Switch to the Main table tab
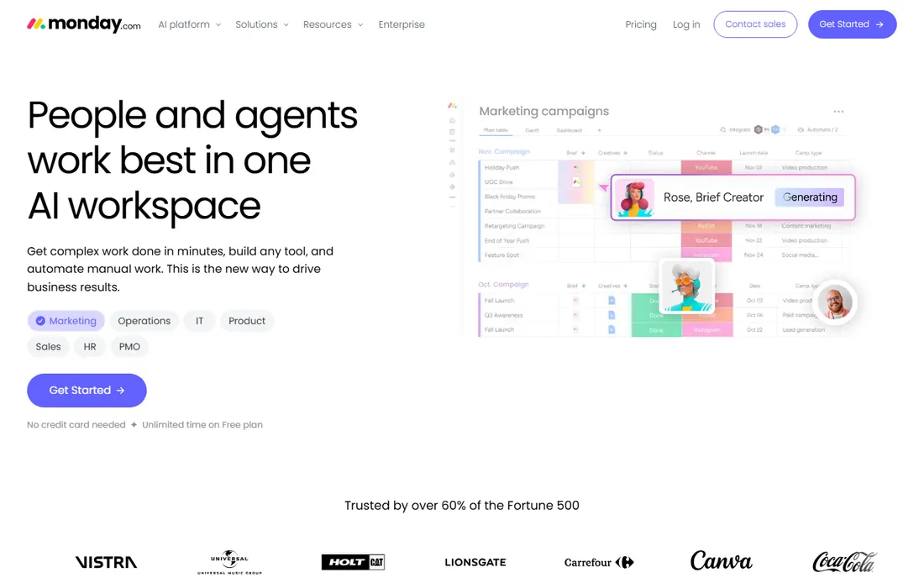This screenshot has width=924, height=578. [x=496, y=130]
